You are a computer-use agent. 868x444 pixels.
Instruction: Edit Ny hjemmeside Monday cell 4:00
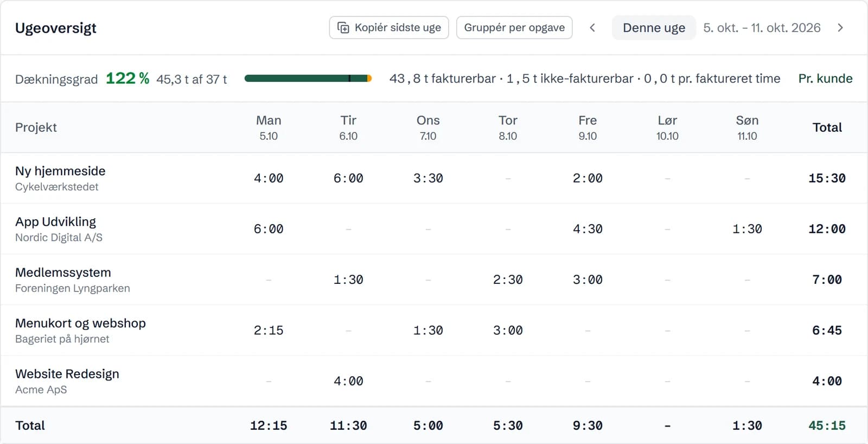pyautogui.click(x=269, y=178)
